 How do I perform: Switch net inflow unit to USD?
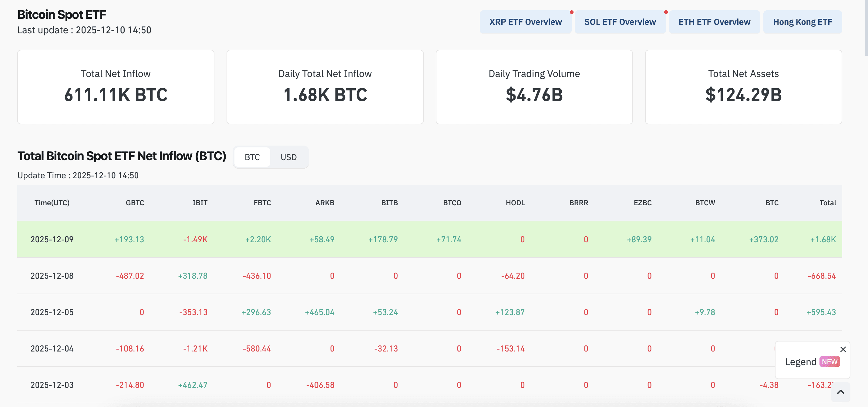coord(288,157)
